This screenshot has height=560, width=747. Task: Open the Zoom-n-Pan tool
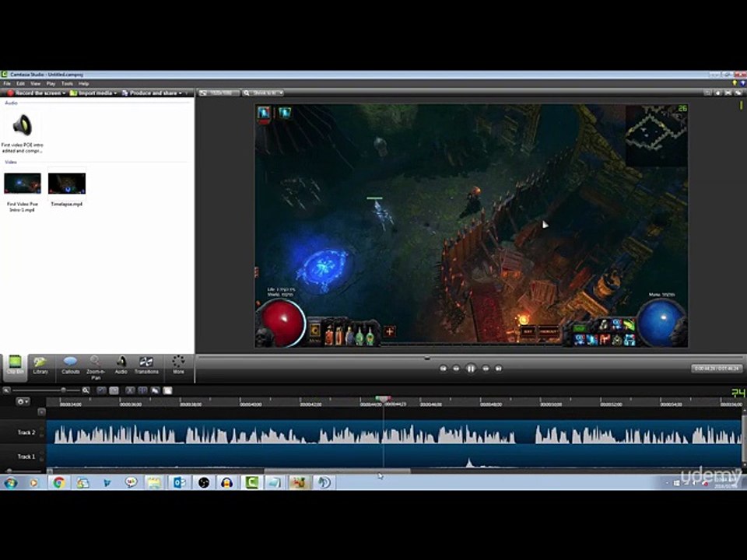click(96, 364)
